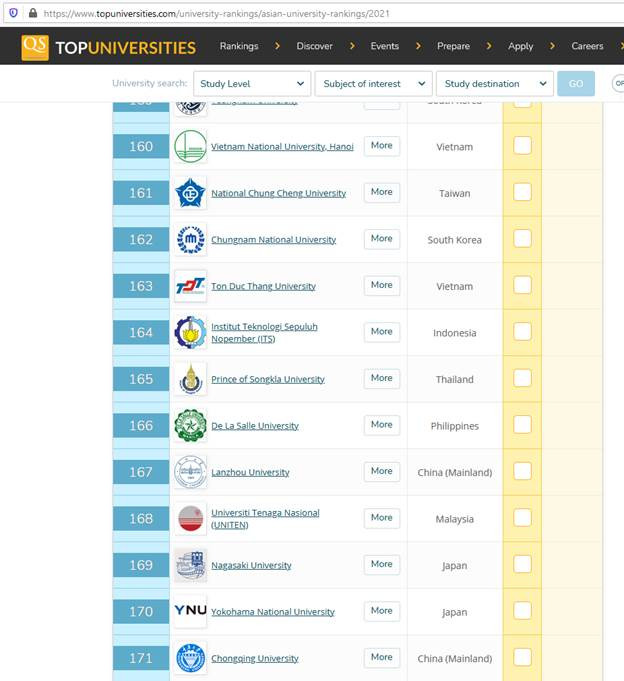Click the National Chung Cheng University emblem
Screen dimensions: 624x681
(x=190, y=193)
